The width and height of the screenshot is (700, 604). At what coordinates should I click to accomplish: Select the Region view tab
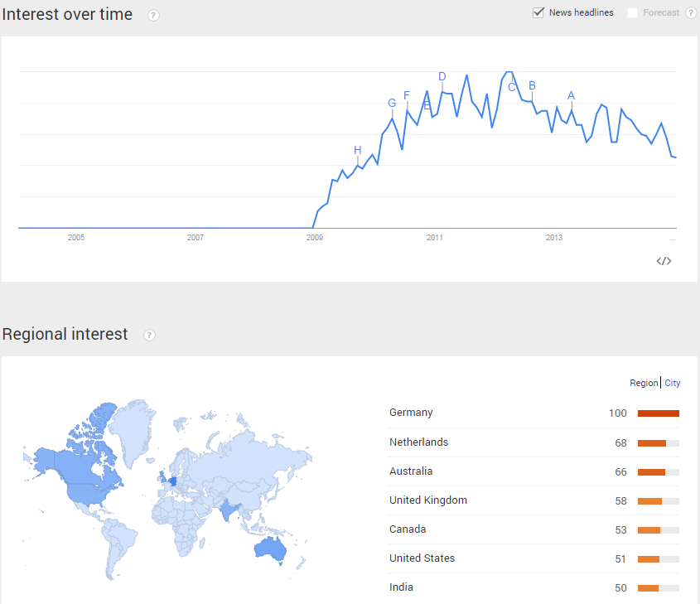click(644, 383)
